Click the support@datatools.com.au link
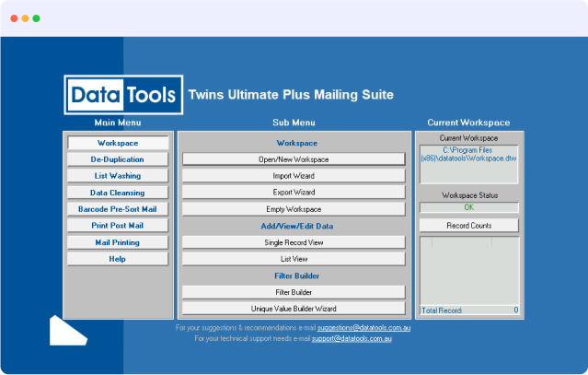 [352, 338]
